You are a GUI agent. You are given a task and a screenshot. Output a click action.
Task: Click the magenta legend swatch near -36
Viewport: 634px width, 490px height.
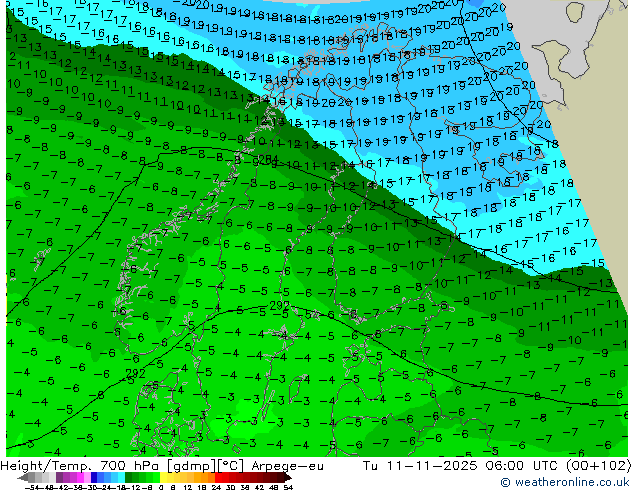[80, 478]
